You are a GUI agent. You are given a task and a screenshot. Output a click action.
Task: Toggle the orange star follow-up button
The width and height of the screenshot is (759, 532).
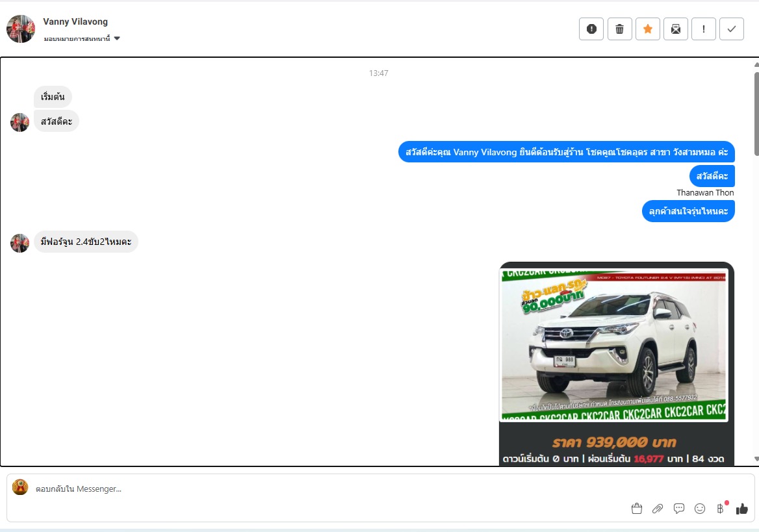[x=647, y=29]
